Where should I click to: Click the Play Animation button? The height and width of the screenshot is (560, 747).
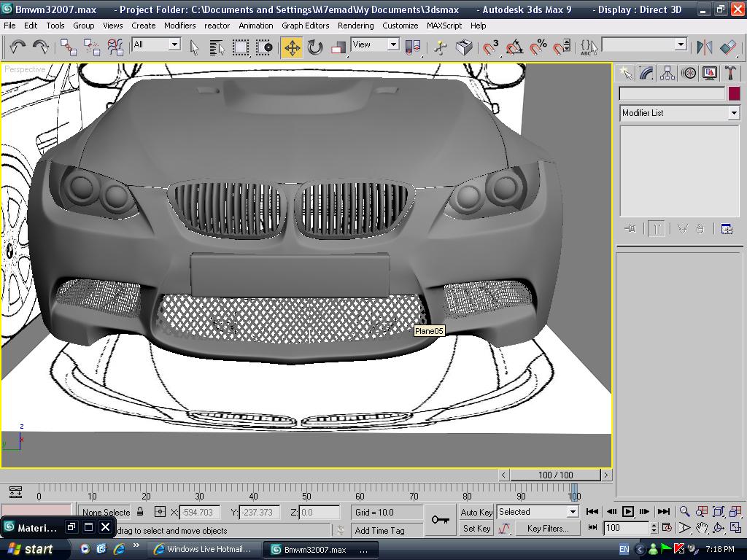click(x=628, y=511)
